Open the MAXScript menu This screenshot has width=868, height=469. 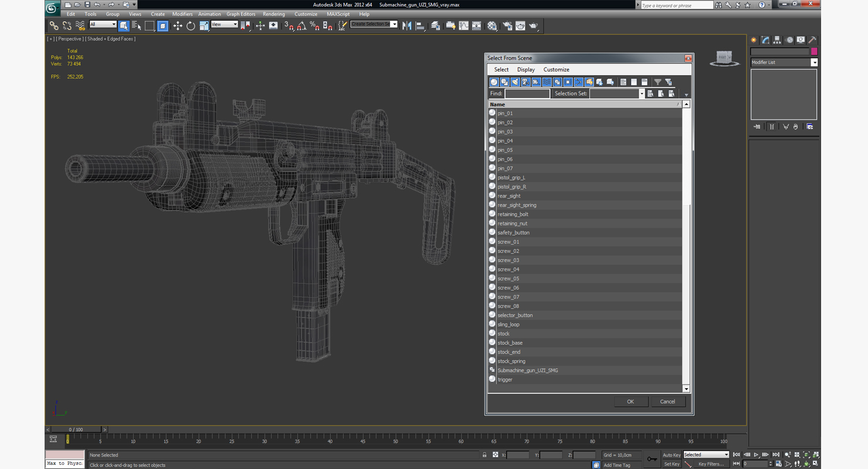tap(338, 14)
